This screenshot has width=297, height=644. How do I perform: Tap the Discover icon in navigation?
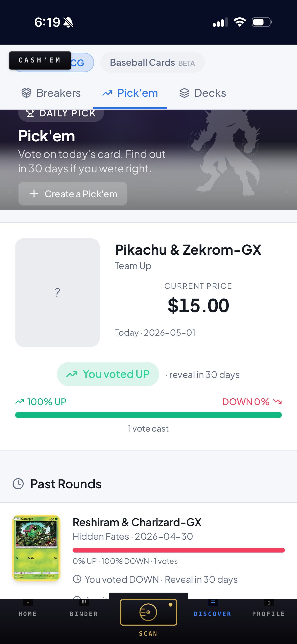tap(213, 602)
